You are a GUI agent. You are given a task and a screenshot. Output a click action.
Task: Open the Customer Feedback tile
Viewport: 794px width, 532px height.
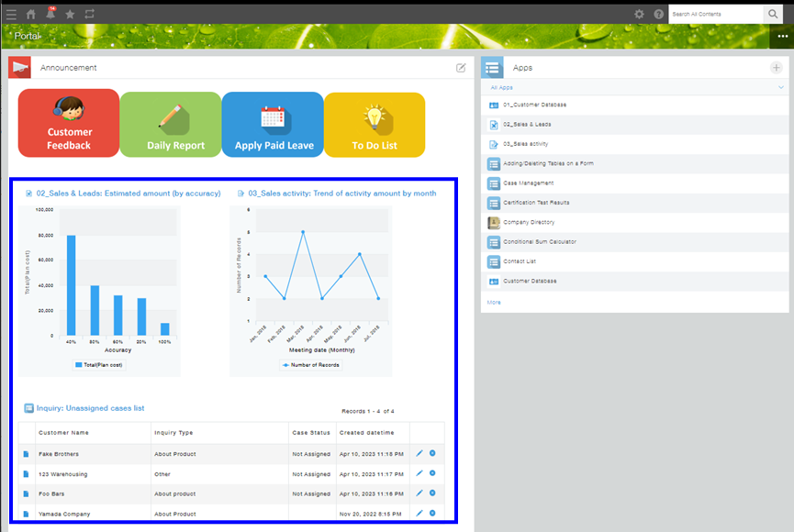[68, 123]
